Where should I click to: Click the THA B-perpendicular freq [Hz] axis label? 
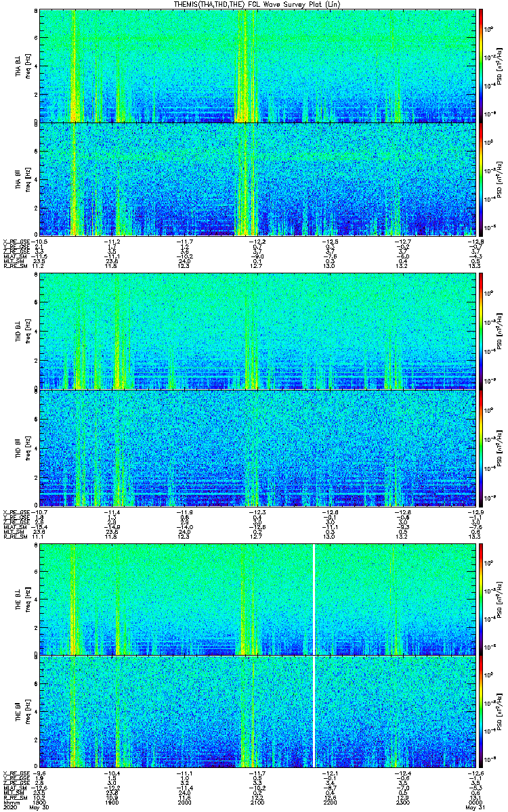coord(28,66)
